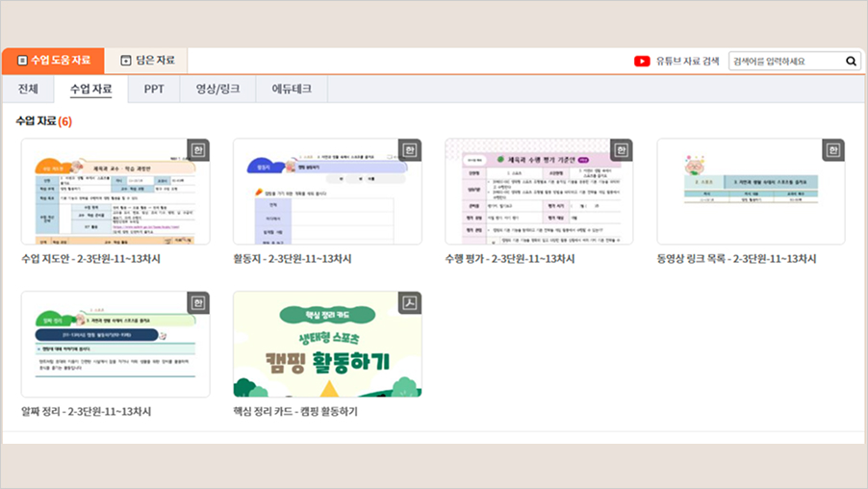Click the 유튜브 자료 검색 link
This screenshot has height=489, width=868.
(687, 61)
